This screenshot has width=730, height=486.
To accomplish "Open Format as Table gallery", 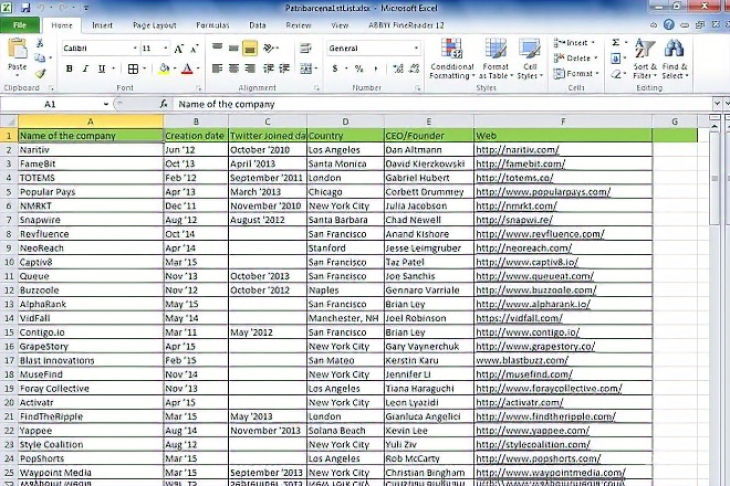I will pos(495,59).
